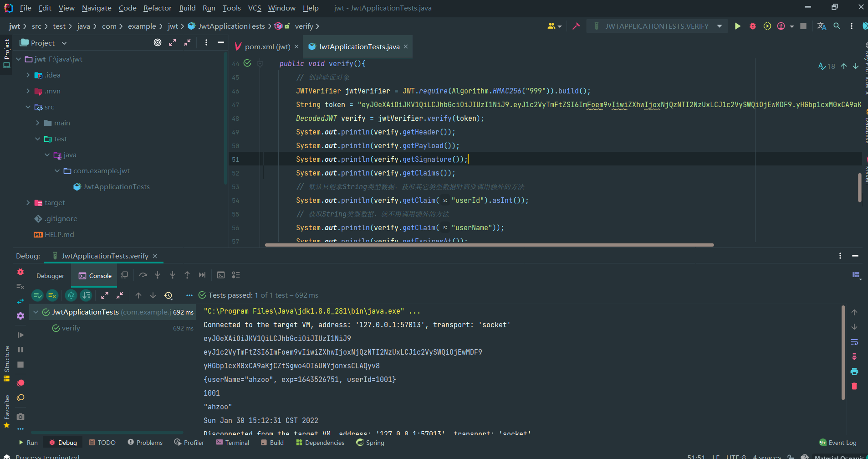Open the Terminal tool window
Image resolution: width=868 pixels, height=459 pixels.
(x=233, y=443)
